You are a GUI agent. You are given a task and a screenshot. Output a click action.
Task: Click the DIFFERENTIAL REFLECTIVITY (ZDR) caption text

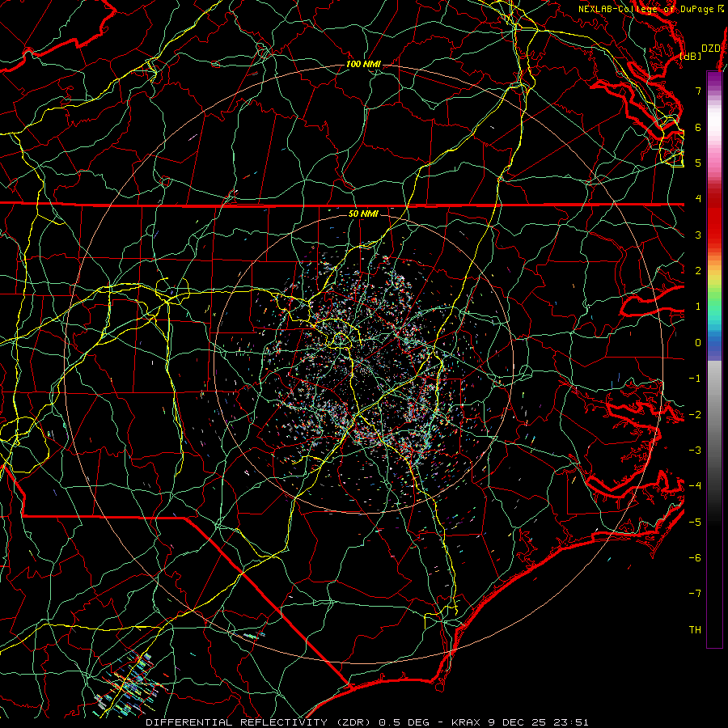tap(260, 722)
